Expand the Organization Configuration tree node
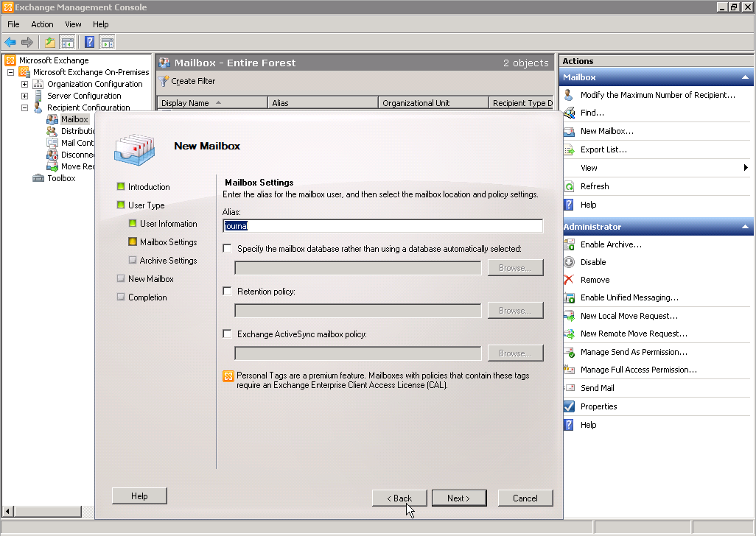The image size is (756, 536). coord(24,84)
